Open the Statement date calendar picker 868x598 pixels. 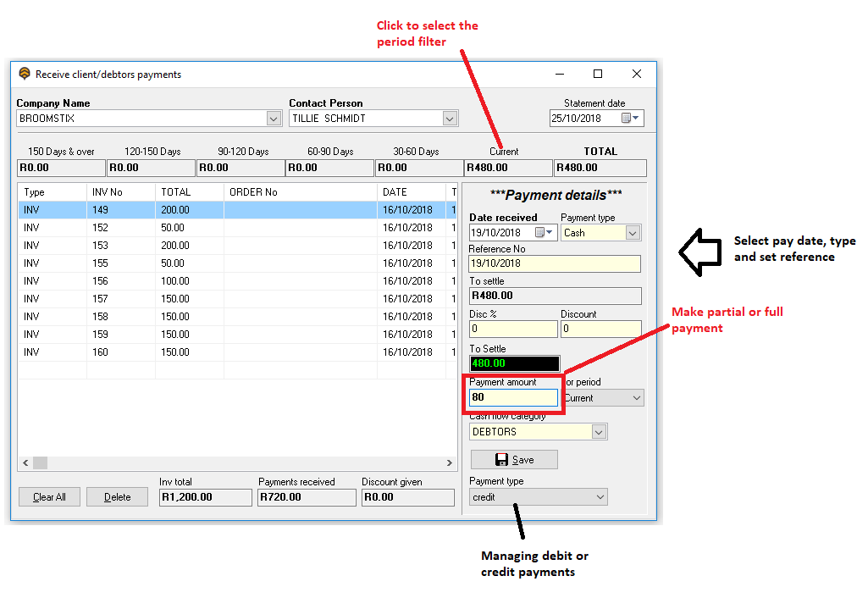630,119
